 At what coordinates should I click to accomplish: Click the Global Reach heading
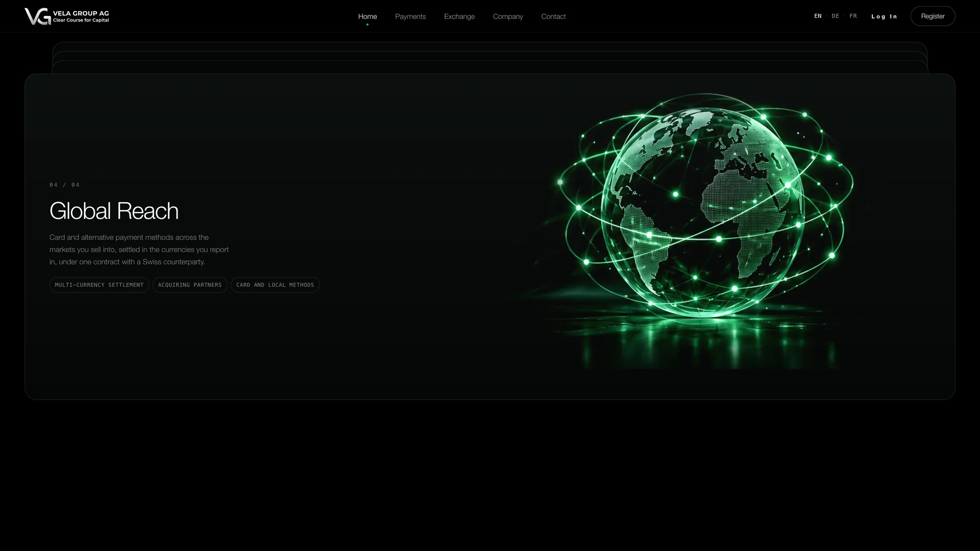pos(114,211)
